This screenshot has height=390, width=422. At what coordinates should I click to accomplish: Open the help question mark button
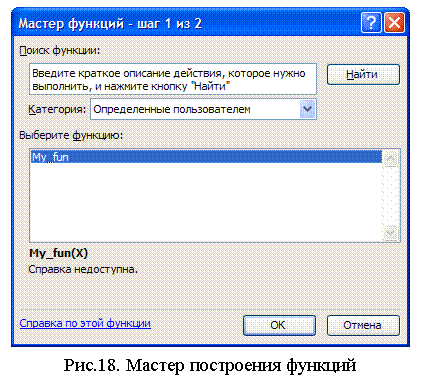(x=371, y=23)
